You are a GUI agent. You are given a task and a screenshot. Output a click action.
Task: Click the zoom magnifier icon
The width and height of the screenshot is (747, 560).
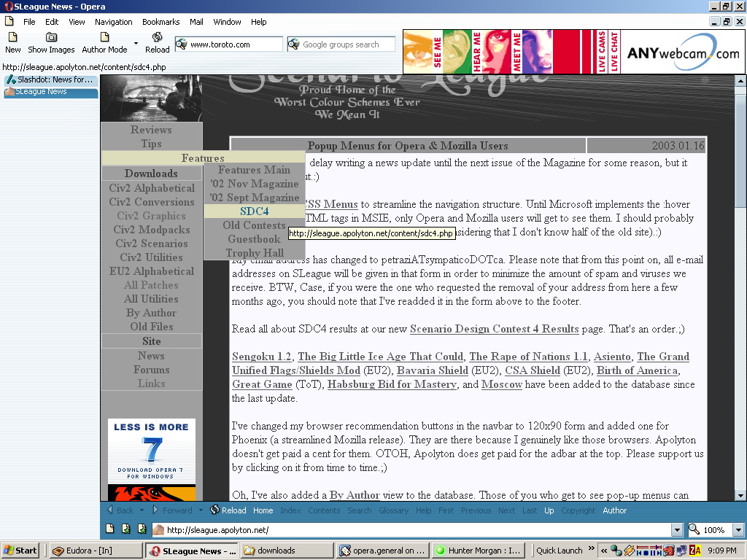coord(694,529)
